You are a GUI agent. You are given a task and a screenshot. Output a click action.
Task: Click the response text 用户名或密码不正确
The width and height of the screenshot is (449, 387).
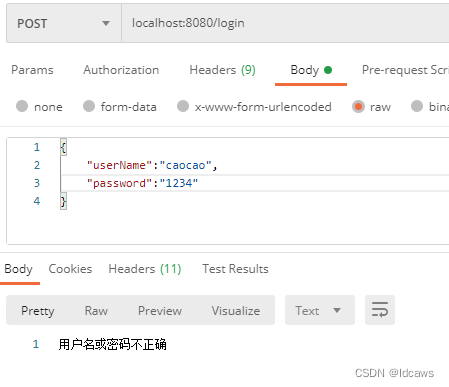tap(113, 344)
